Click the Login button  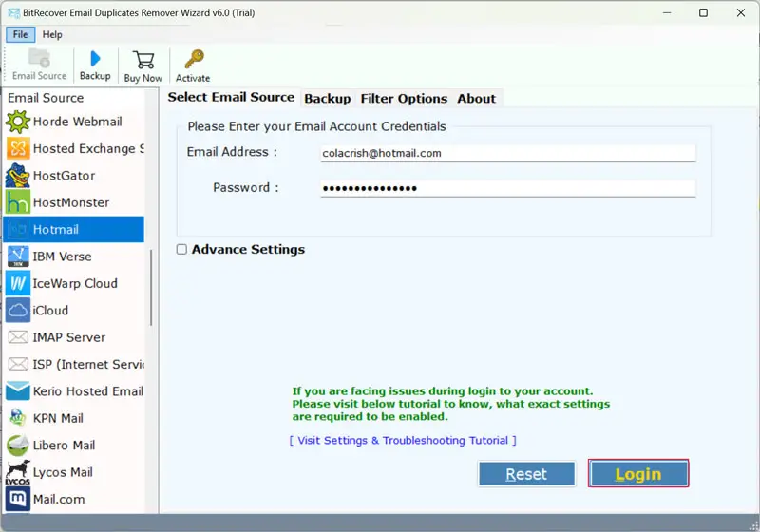coord(638,473)
